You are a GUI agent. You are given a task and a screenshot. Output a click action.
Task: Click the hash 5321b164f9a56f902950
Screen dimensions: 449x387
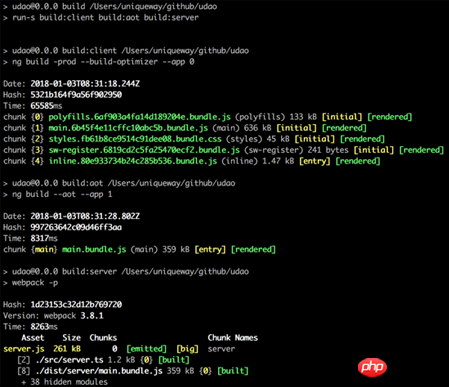point(76,95)
